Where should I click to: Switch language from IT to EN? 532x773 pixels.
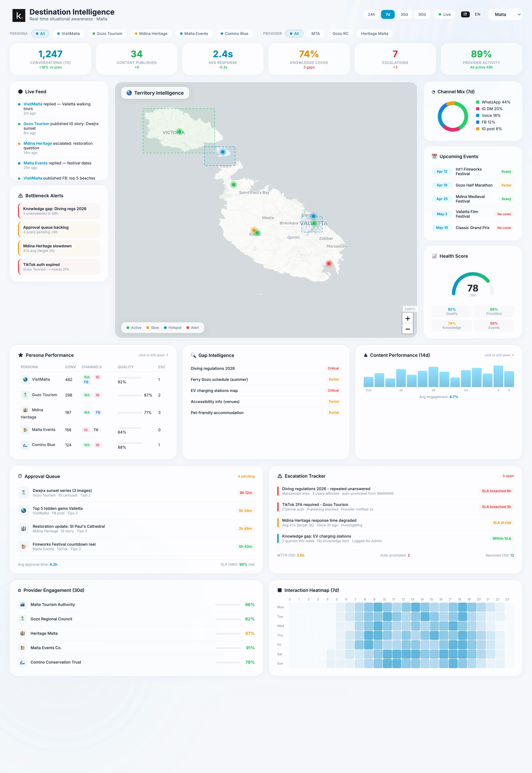point(477,14)
